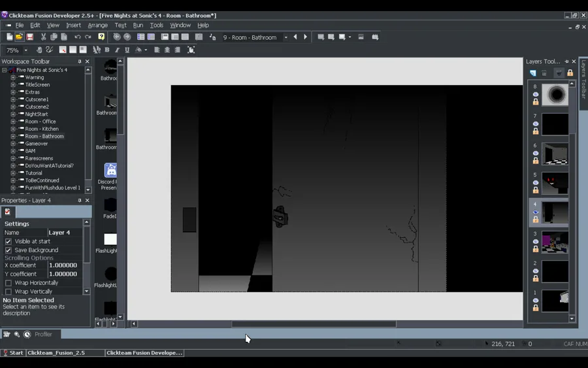Open the frame selector dropdown '9 - Room - Bathroom'

tap(286, 37)
